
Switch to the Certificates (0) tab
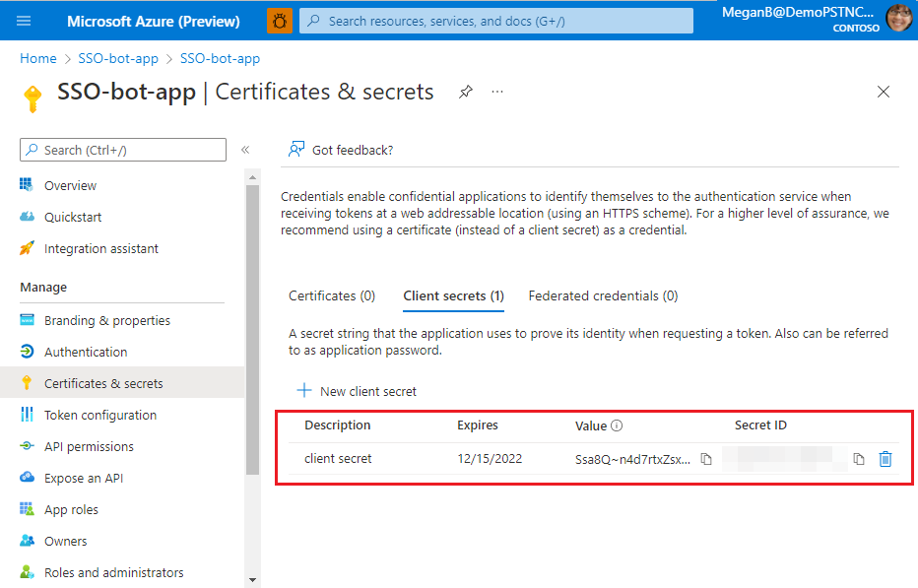click(x=332, y=295)
